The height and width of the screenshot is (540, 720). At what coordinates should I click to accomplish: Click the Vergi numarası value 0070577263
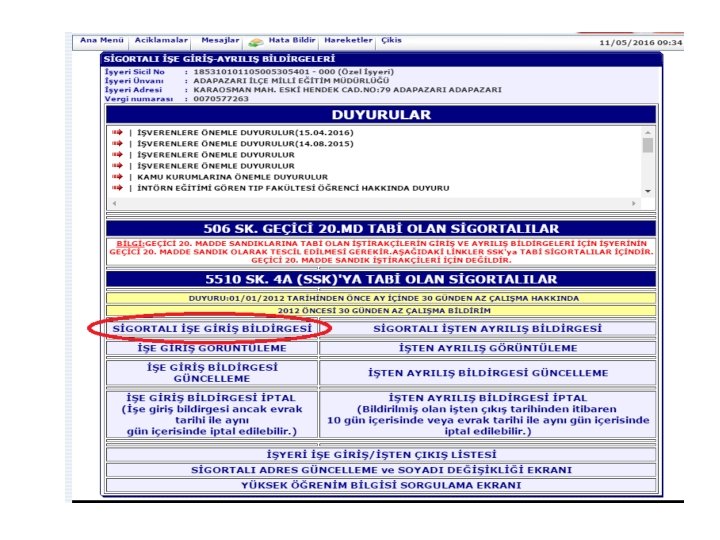(221, 99)
